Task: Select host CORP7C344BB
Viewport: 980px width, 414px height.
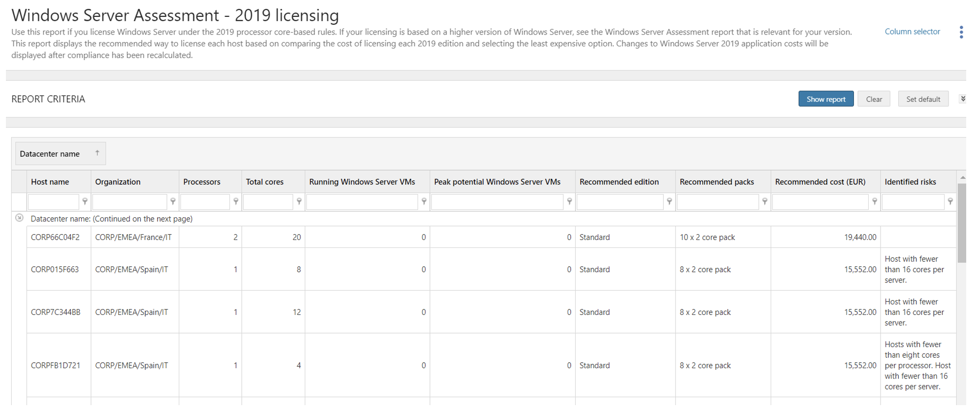Action: (x=56, y=312)
